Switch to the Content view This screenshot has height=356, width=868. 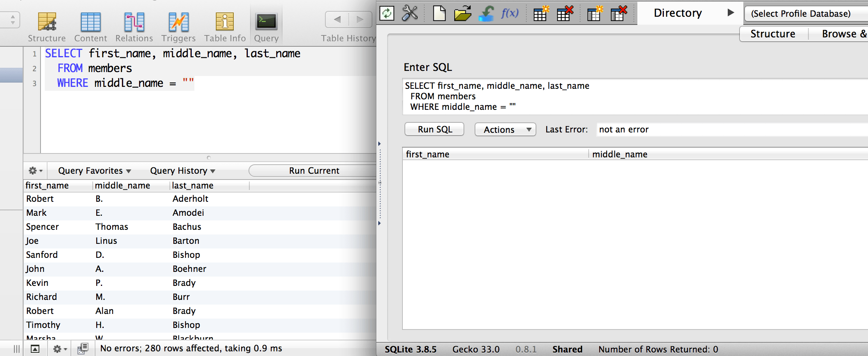tap(90, 26)
